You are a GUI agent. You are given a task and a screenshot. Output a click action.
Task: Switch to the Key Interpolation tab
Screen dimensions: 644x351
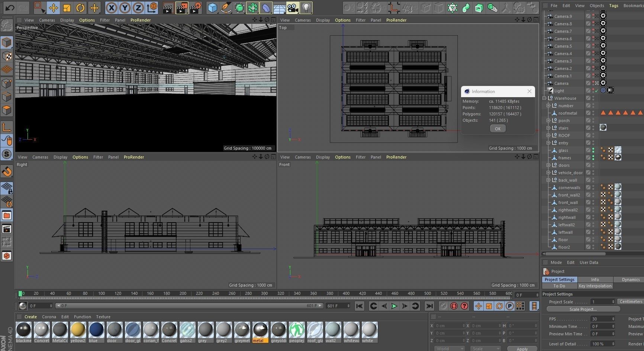595,286
